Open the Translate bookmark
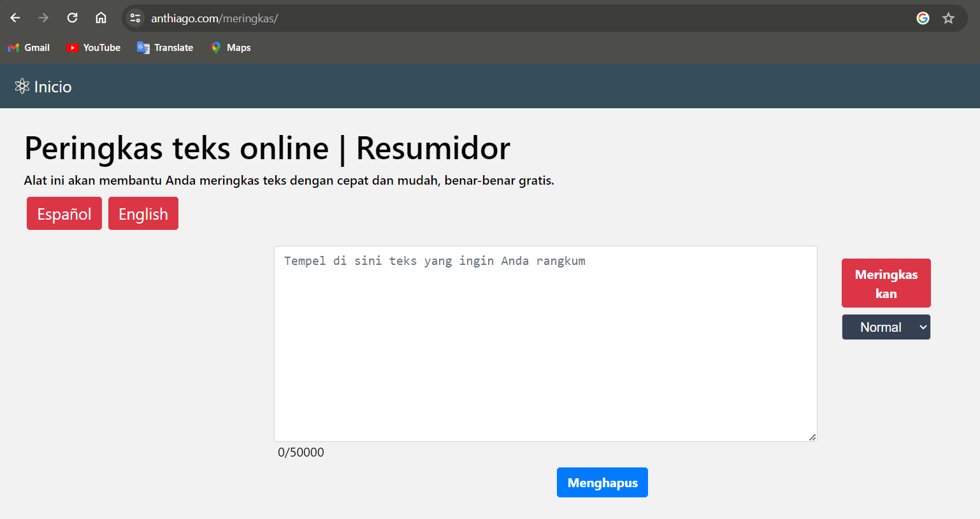 click(x=165, y=48)
